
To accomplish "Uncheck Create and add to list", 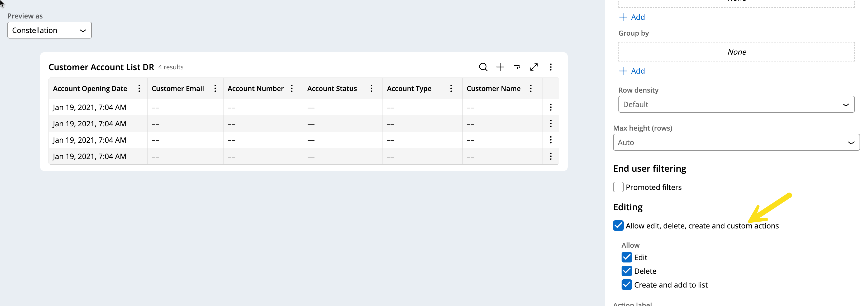I will pyautogui.click(x=627, y=284).
